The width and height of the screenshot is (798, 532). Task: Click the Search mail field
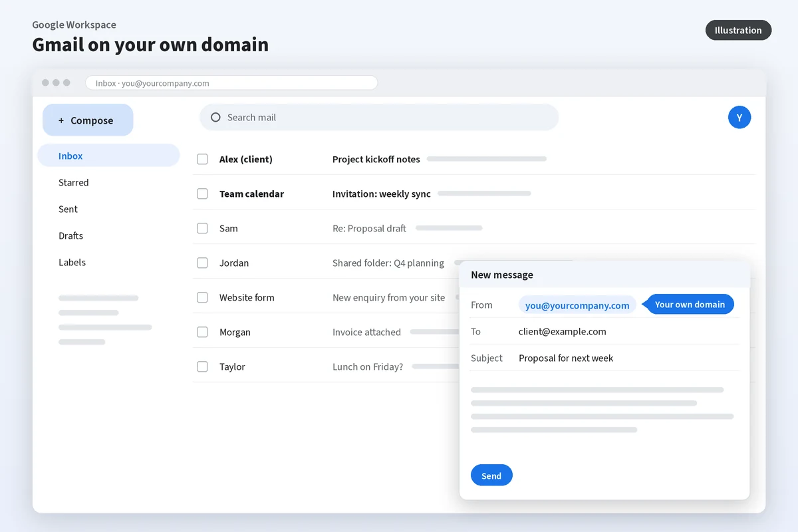[x=379, y=117]
